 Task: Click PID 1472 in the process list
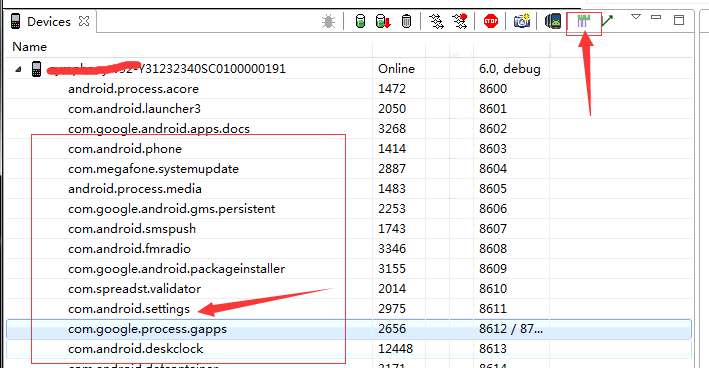click(392, 89)
